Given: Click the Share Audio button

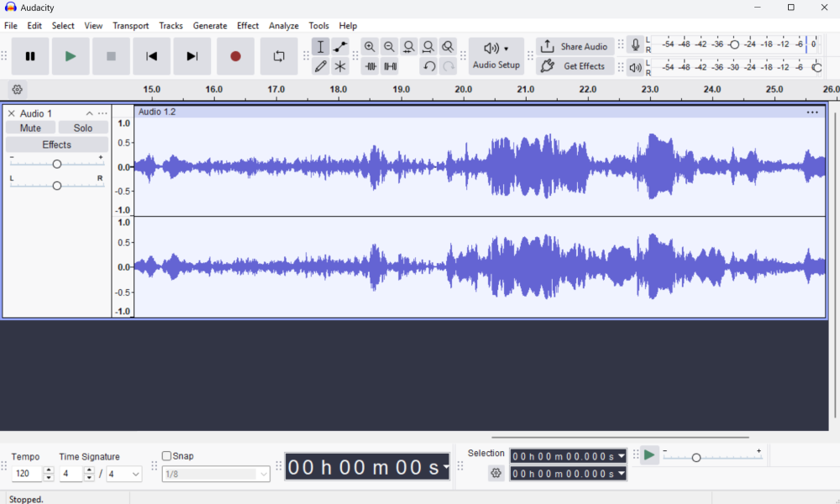Looking at the screenshot, I should [x=575, y=46].
